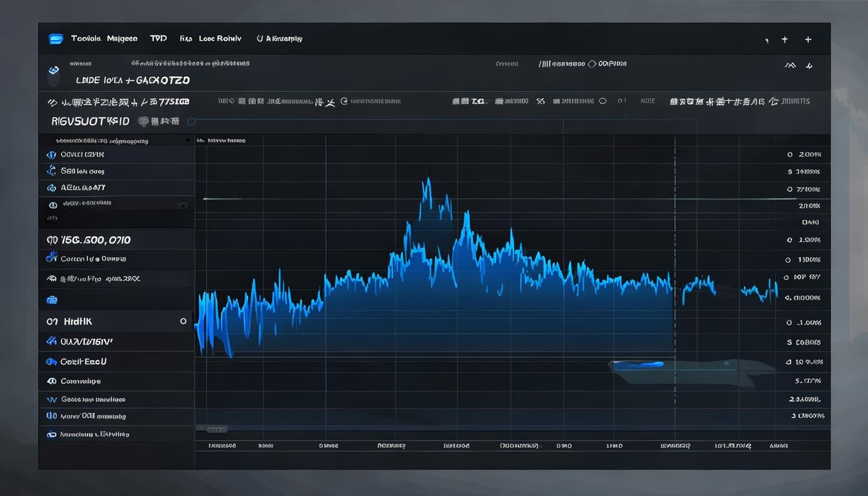Click the crossed-lines icon in the middle toolbar
The image size is (868, 496).
click(330, 102)
